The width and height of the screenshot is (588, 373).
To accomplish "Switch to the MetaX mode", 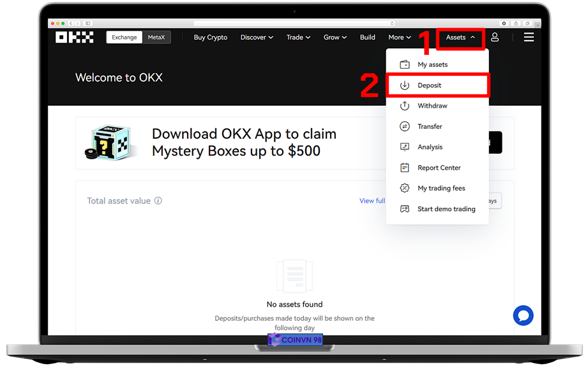I will pyautogui.click(x=156, y=38).
